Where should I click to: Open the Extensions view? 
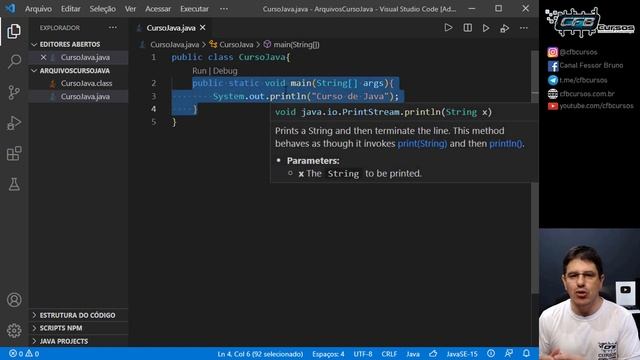click(14, 153)
